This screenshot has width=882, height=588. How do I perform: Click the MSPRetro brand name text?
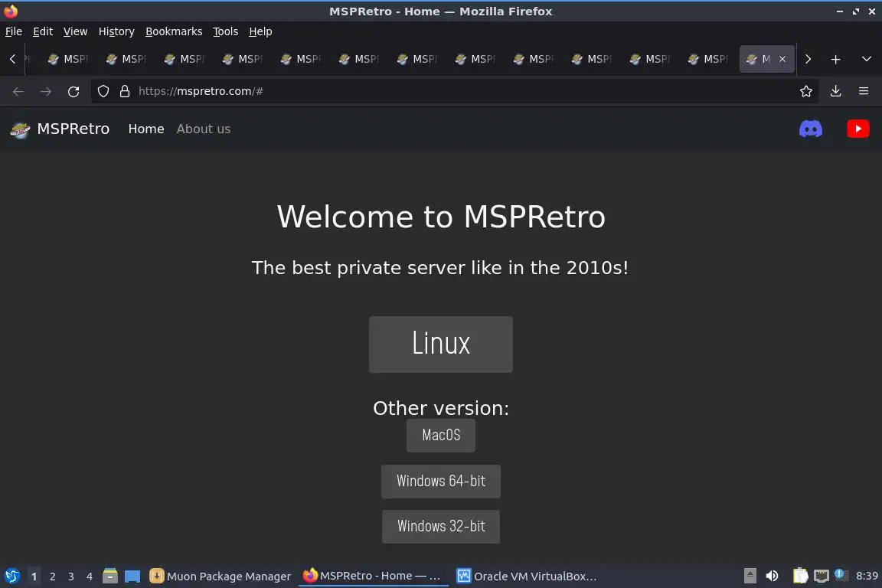(73, 129)
